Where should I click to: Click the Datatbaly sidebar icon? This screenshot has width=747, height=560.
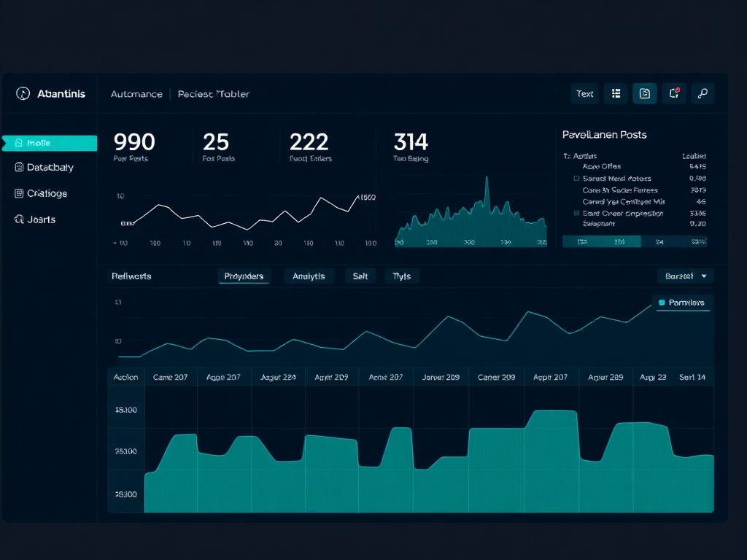point(19,167)
